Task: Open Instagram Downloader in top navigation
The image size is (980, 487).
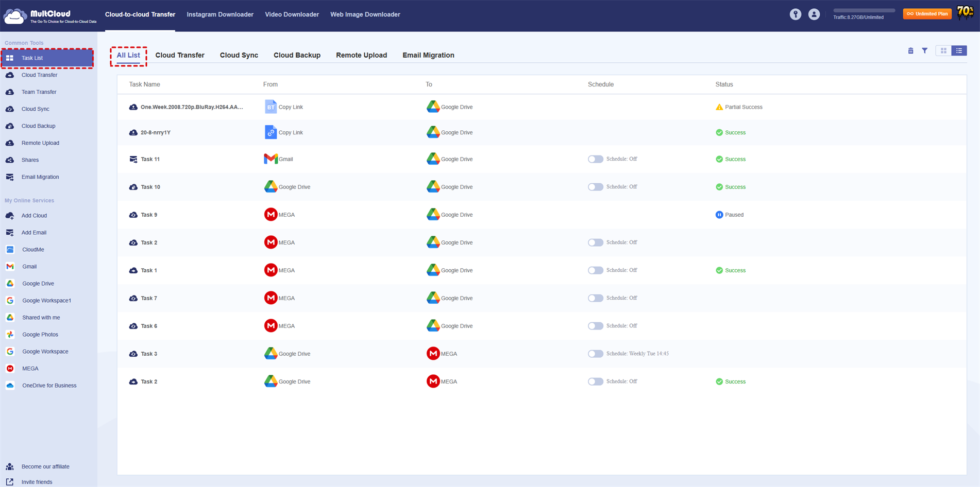Action: pos(219,14)
